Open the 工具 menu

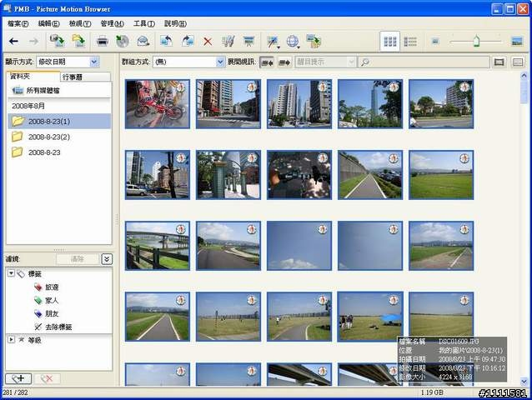point(144,23)
